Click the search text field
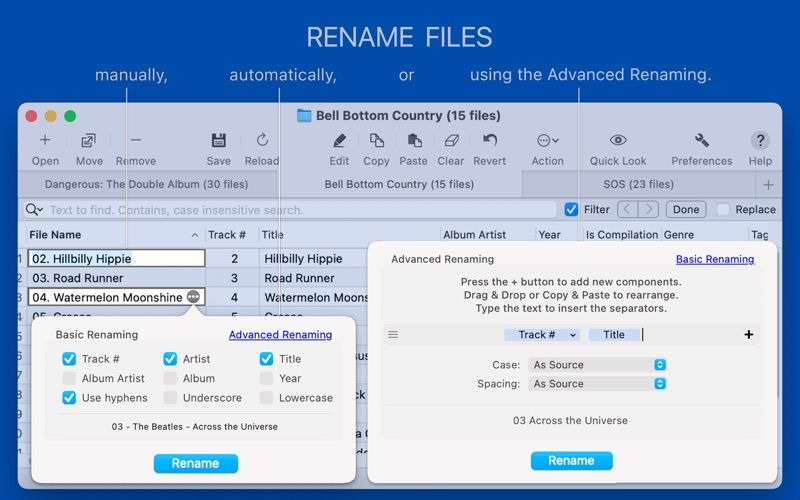 (x=301, y=210)
